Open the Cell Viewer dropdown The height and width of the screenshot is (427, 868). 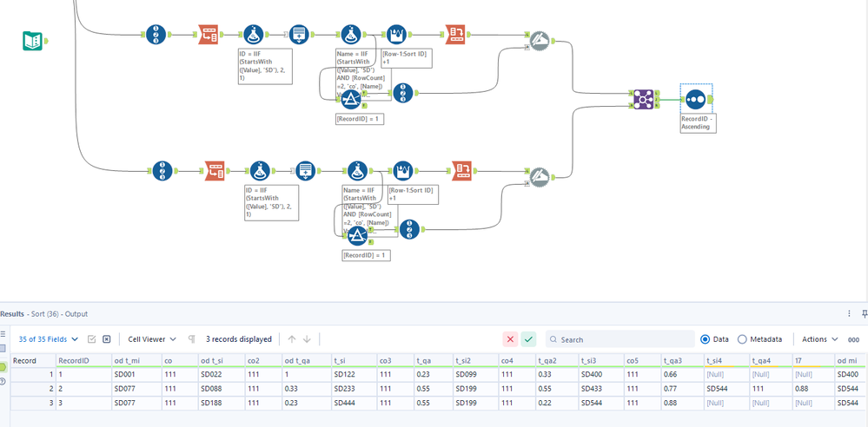tap(152, 339)
